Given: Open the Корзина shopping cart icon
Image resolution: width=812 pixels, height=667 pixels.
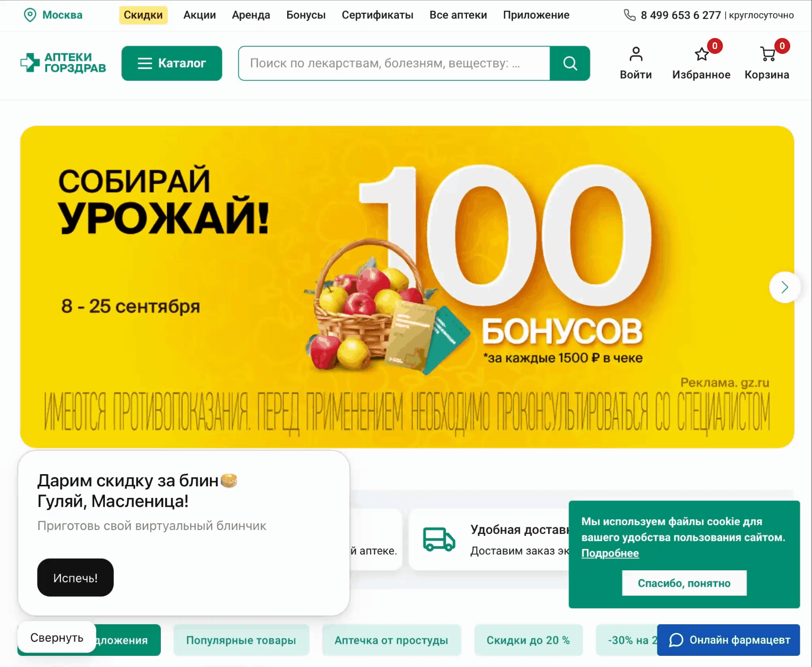Looking at the screenshot, I should (767, 54).
